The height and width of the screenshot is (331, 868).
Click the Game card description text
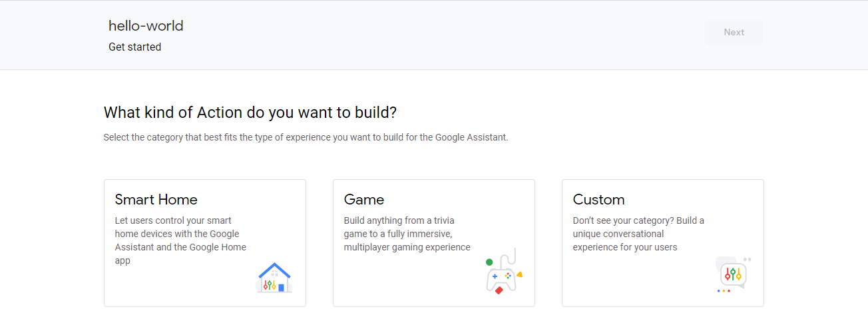[407, 234]
